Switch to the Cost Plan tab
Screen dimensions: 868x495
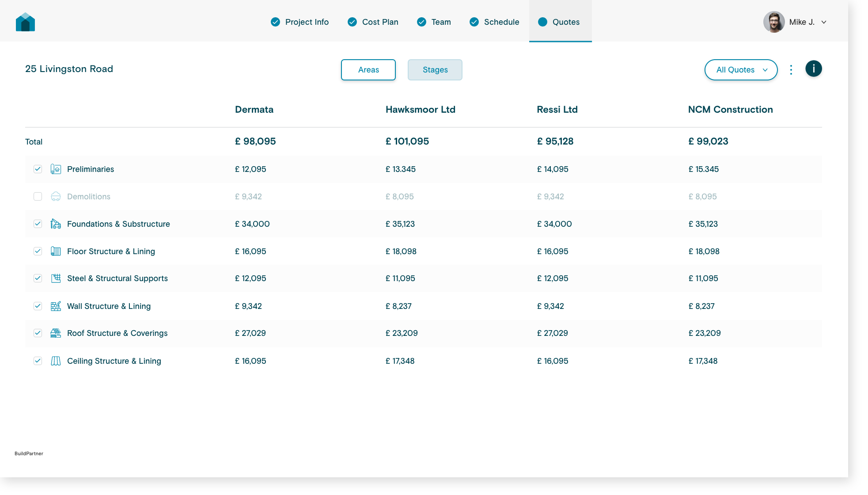(x=373, y=22)
